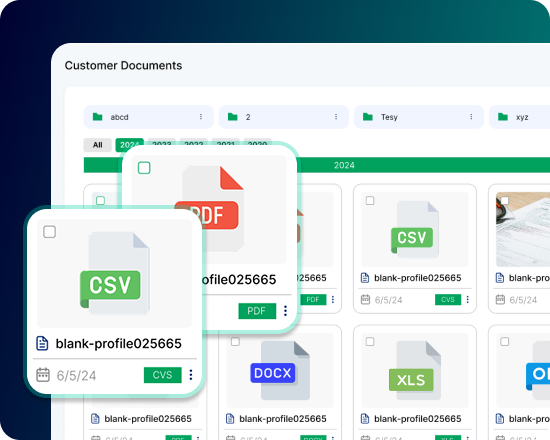
Task: Tick the checkbox on the large floating CSV card
Action: pyautogui.click(x=49, y=232)
